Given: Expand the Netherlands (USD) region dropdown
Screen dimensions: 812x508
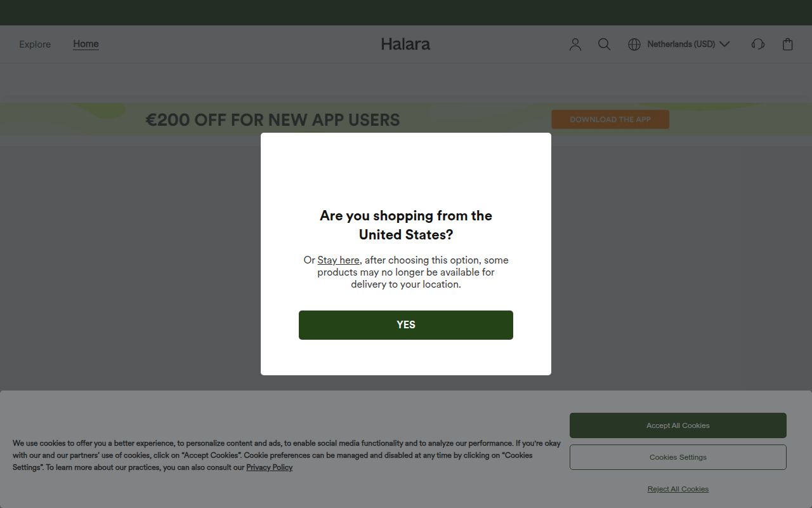Looking at the screenshot, I should point(688,44).
